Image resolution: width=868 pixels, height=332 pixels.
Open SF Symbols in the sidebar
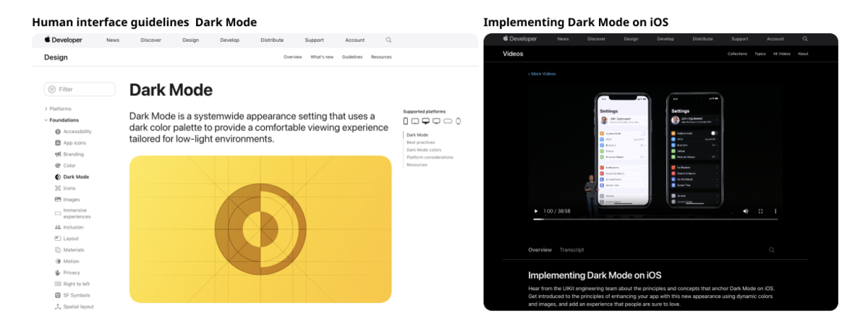point(72,295)
